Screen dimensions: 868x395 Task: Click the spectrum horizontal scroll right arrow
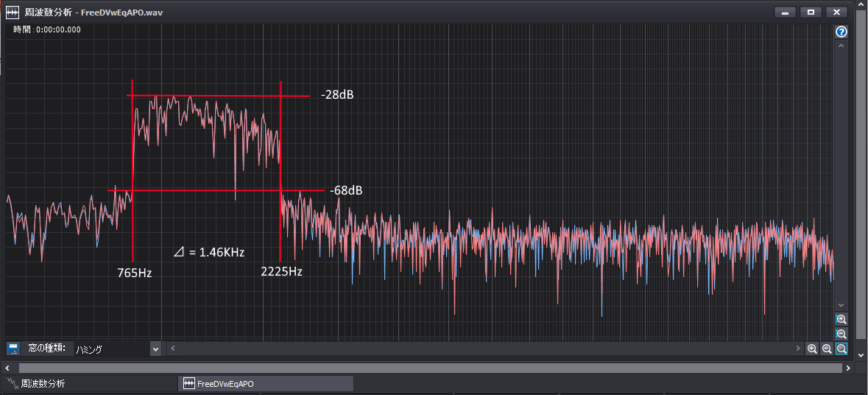point(798,349)
